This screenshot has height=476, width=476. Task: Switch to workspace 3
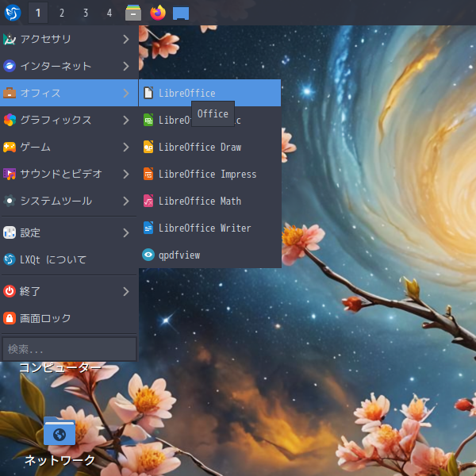coord(86,13)
